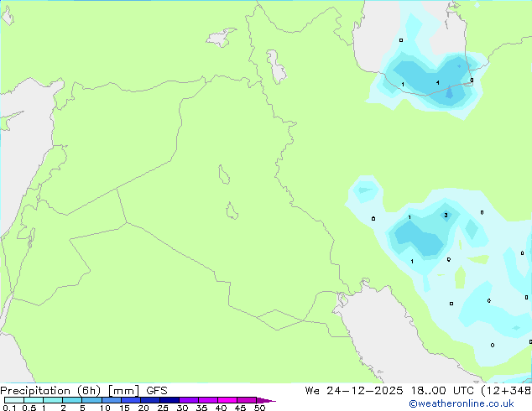
Task: Click the '40' legend scale label
Action: coord(221,408)
